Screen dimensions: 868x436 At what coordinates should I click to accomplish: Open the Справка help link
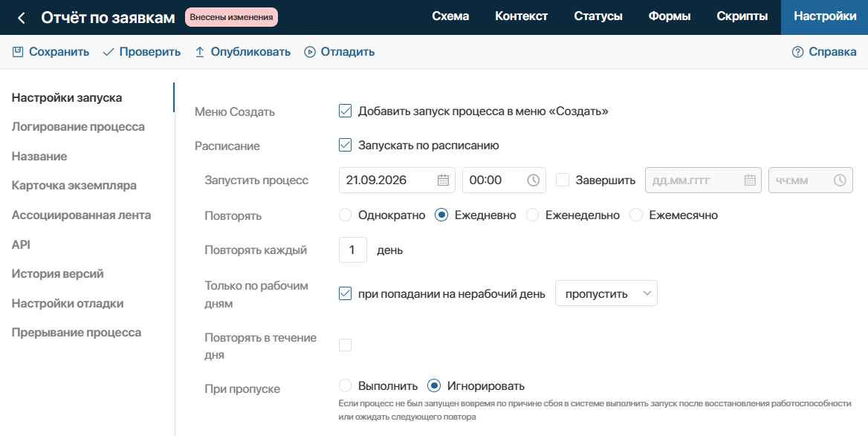824,52
